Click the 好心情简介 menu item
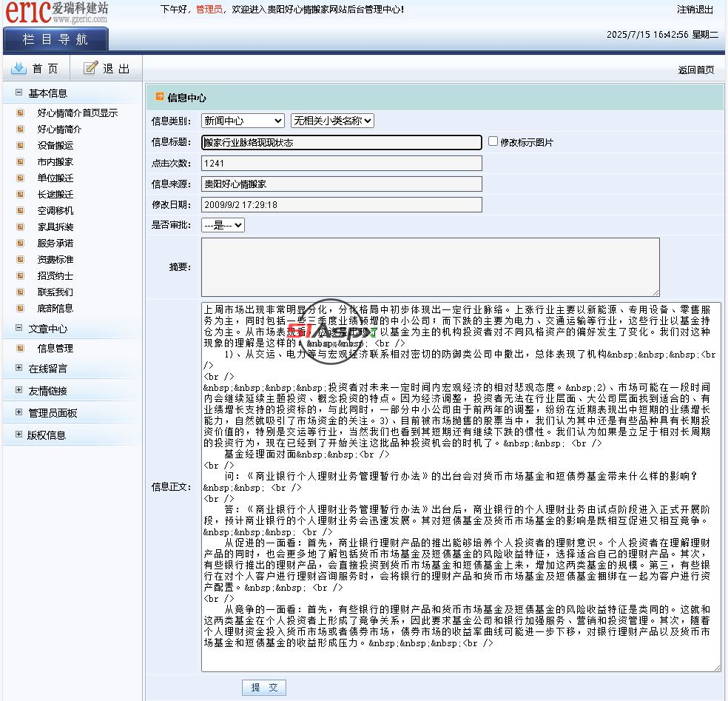This screenshot has width=728, height=701. (x=59, y=129)
